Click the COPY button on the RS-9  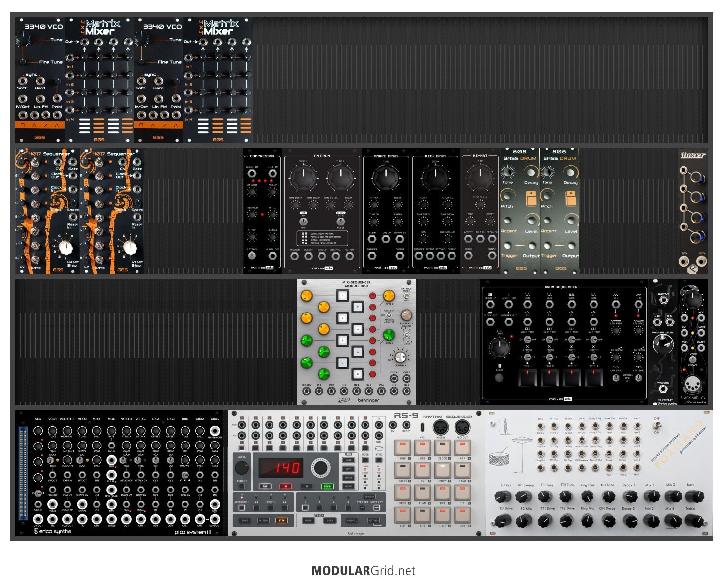coord(349,469)
